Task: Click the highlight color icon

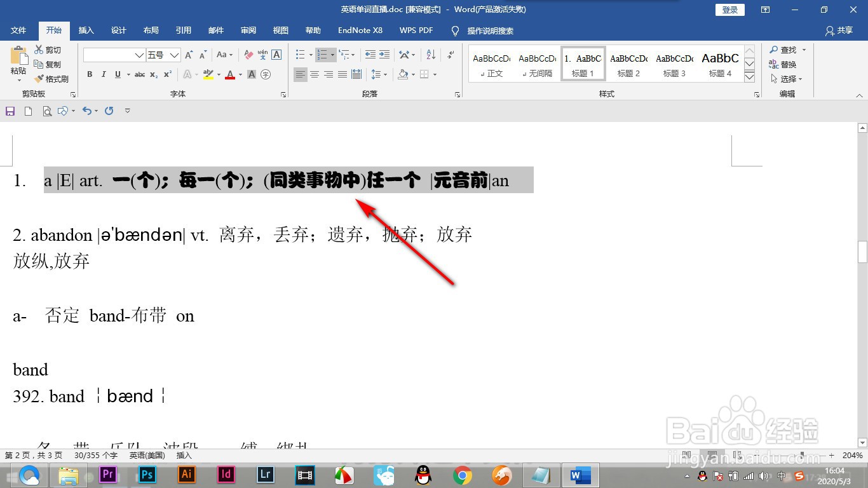Action: tap(208, 74)
